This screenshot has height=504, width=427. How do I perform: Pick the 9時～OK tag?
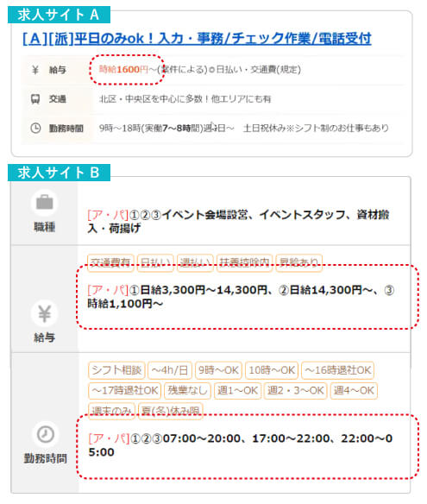pos(218,370)
